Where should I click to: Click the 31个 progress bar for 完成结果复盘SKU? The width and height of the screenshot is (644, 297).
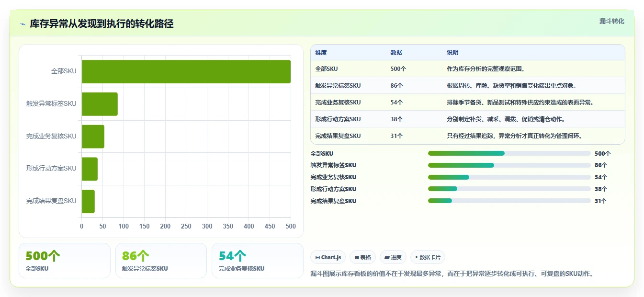point(509,201)
